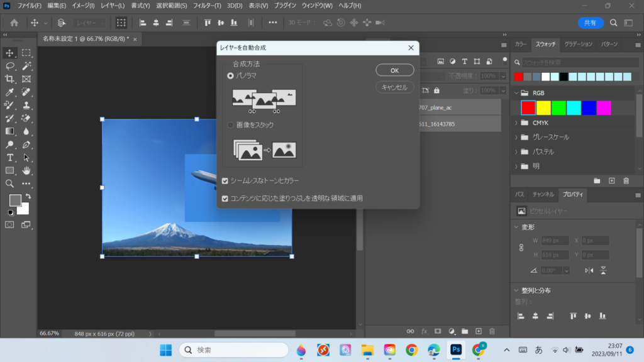Open the 塗り percentage dropdown
The width and height of the screenshot is (644, 362).
point(503,90)
